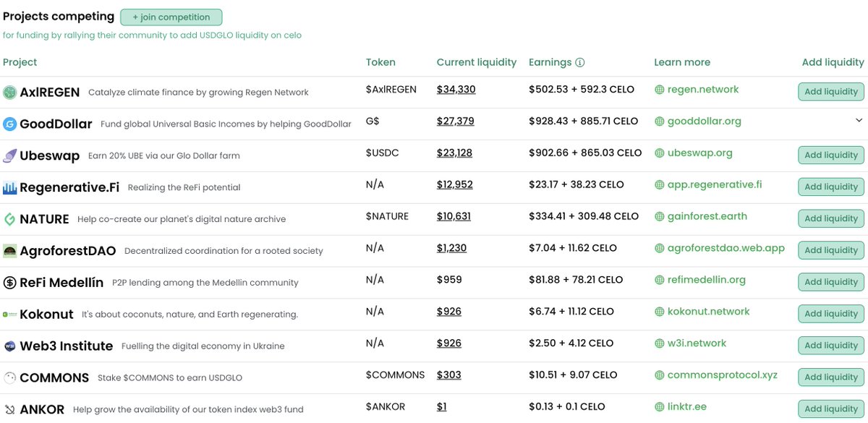This screenshot has height=423, width=868.
Task: Click the globe icon beside regen.network
Action: (x=659, y=90)
